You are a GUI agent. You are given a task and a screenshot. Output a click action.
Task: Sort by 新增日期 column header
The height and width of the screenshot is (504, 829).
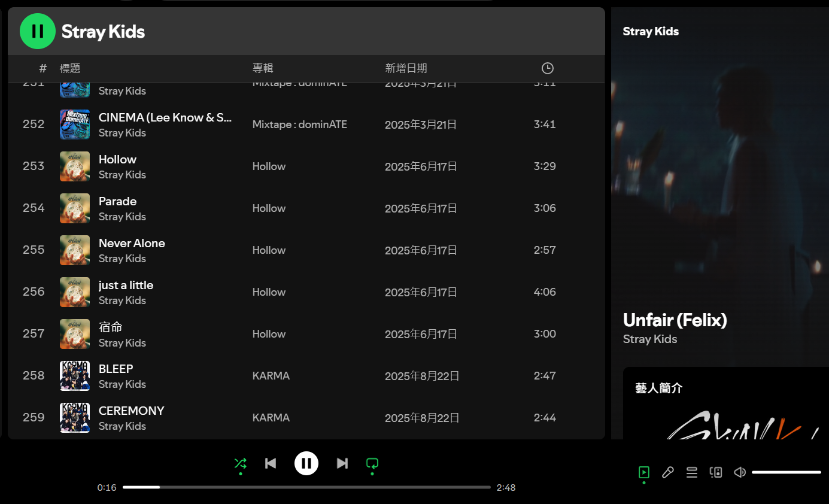coord(406,68)
